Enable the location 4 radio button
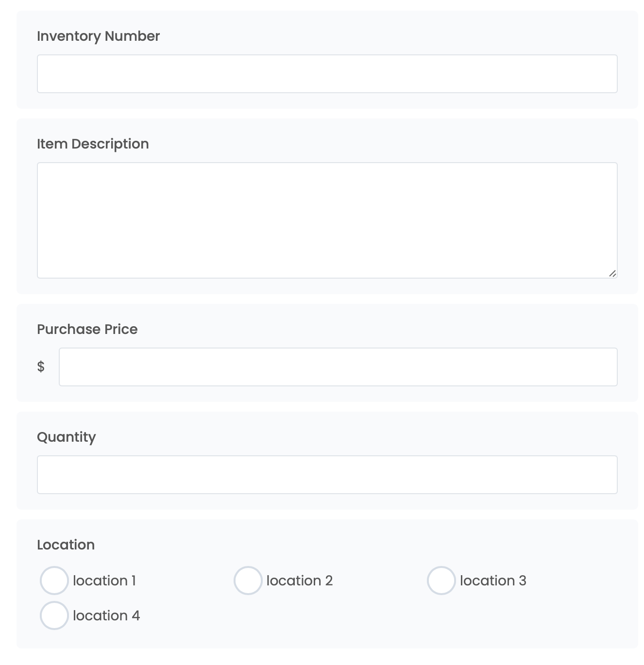Viewport: 644px width, 665px height. pyautogui.click(x=54, y=615)
